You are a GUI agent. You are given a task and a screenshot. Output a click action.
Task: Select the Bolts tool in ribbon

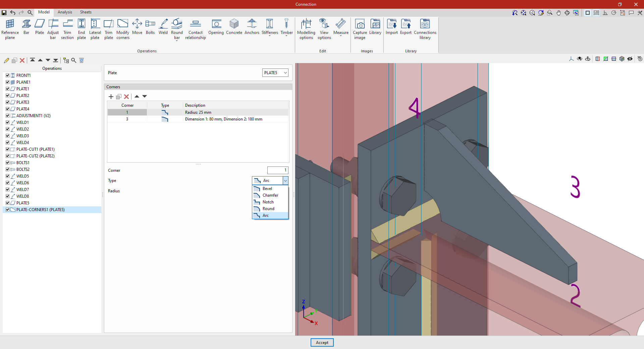[x=150, y=27]
